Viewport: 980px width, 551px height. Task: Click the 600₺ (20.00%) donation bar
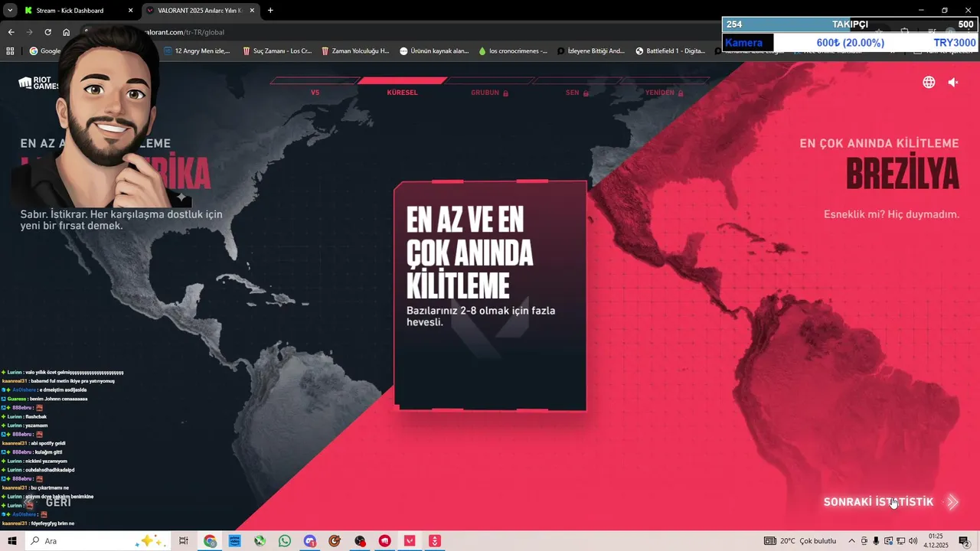coord(850,43)
